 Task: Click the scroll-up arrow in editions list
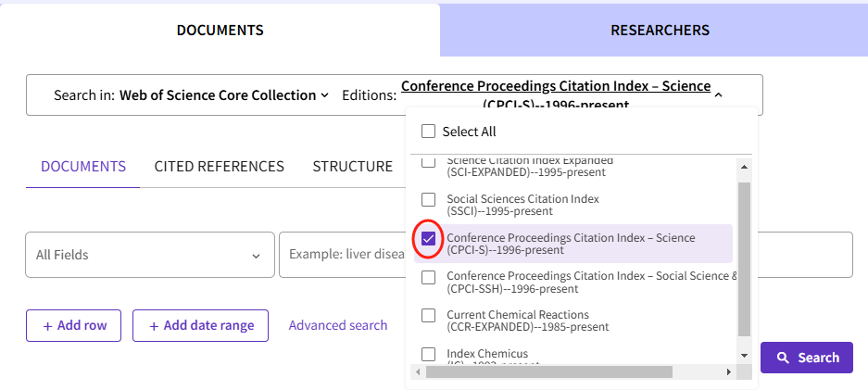743,166
